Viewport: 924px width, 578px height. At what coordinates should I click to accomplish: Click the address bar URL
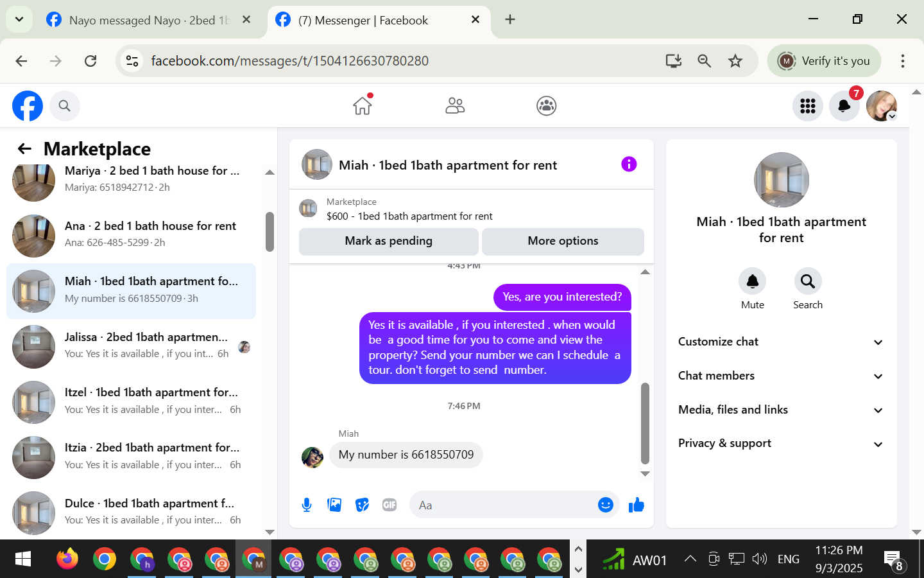click(x=289, y=61)
